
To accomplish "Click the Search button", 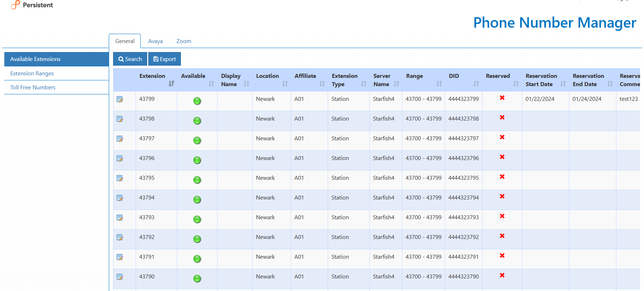I will click(130, 59).
